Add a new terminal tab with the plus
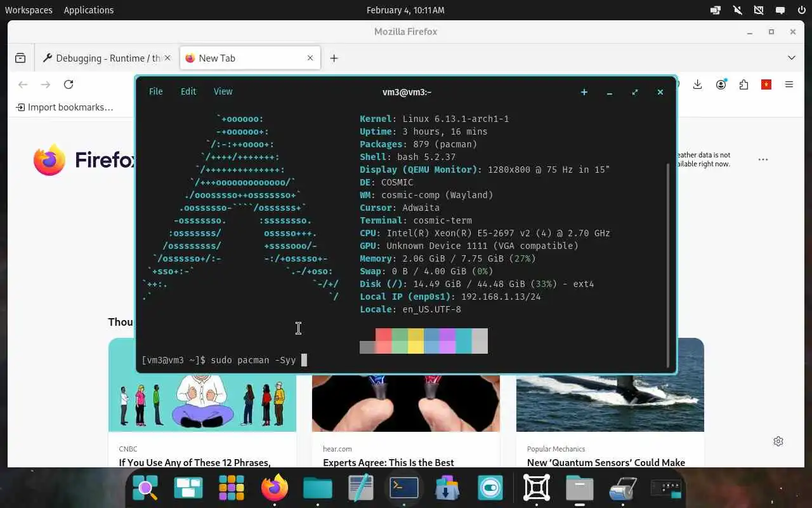Screen dimensions: 812x508 [584, 92]
